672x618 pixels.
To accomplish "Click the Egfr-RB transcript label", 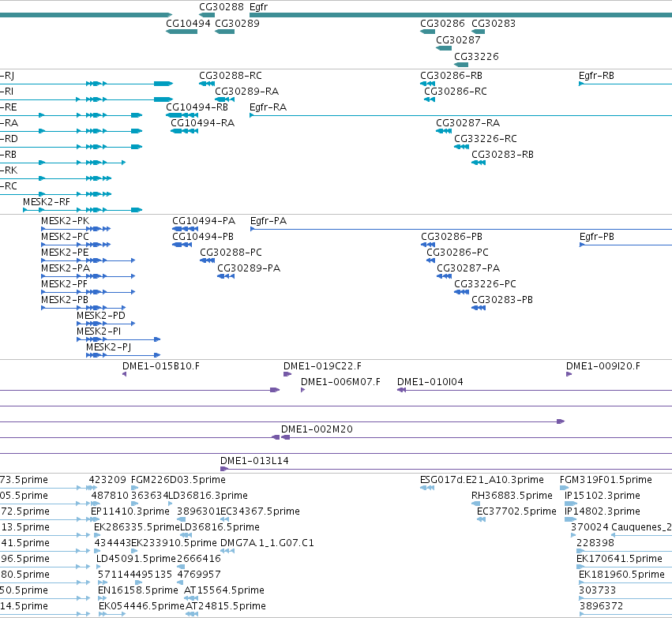I will point(596,76).
